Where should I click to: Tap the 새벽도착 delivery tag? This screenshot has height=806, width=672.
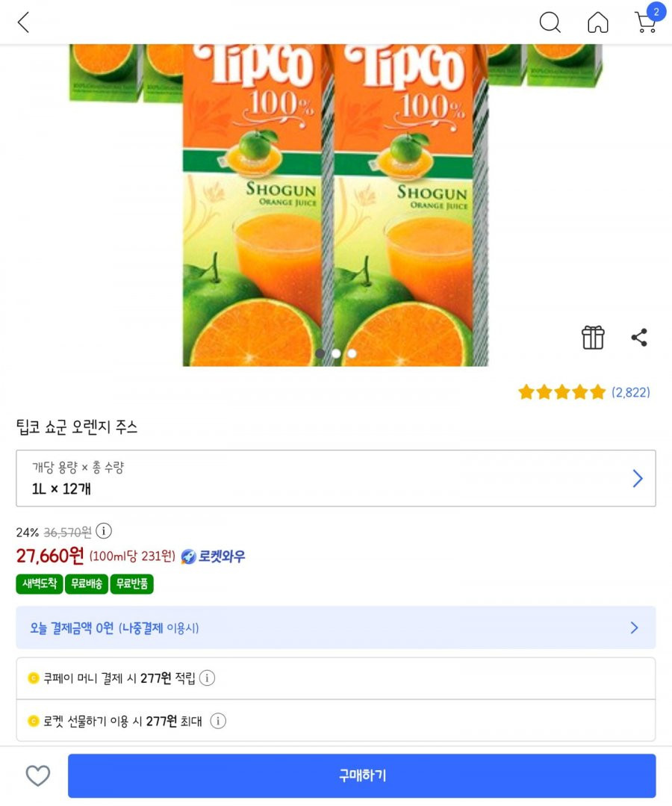coord(40,584)
